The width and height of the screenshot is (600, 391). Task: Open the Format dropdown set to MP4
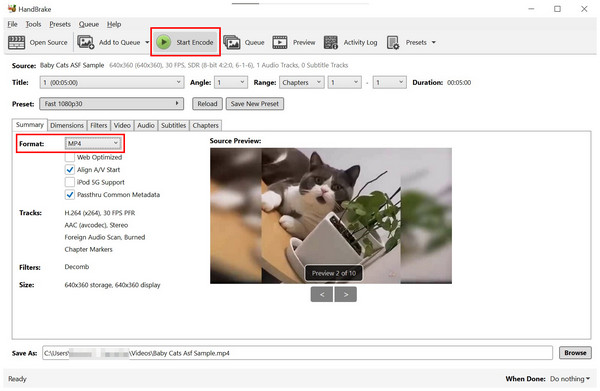point(93,143)
